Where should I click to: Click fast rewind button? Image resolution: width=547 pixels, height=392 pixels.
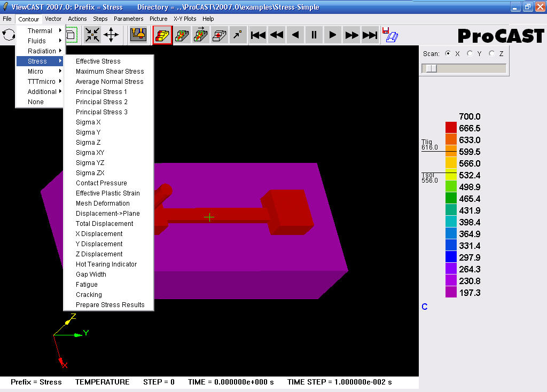[x=277, y=35]
